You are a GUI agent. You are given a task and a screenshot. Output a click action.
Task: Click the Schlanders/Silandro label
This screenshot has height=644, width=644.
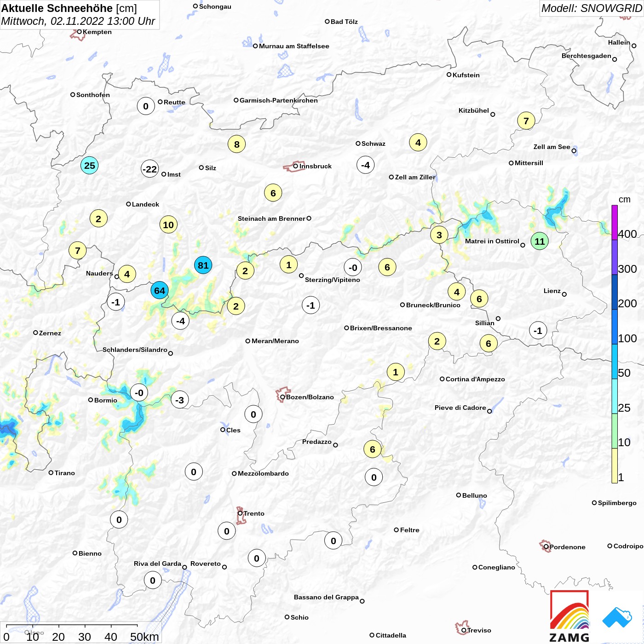coord(135,350)
